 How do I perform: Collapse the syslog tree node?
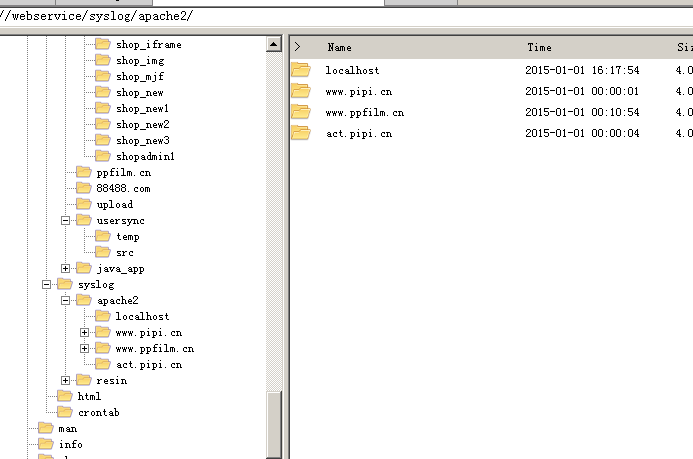click(46, 285)
